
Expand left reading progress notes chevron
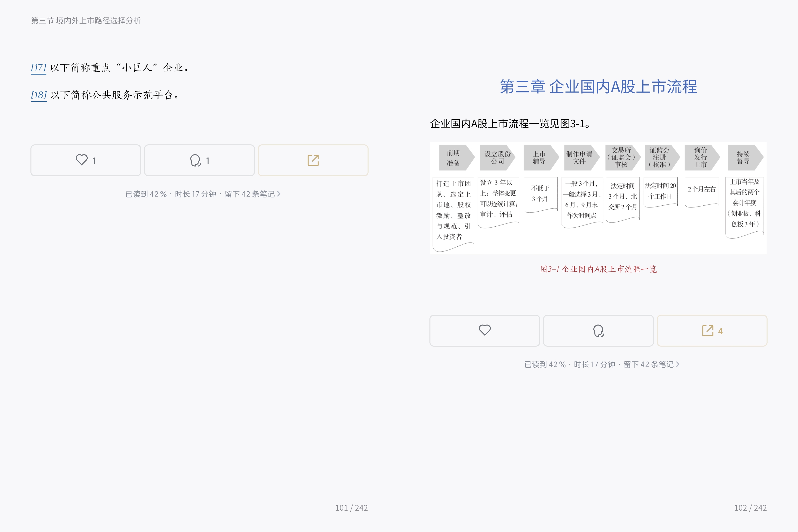pyautogui.click(x=279, y=194)
